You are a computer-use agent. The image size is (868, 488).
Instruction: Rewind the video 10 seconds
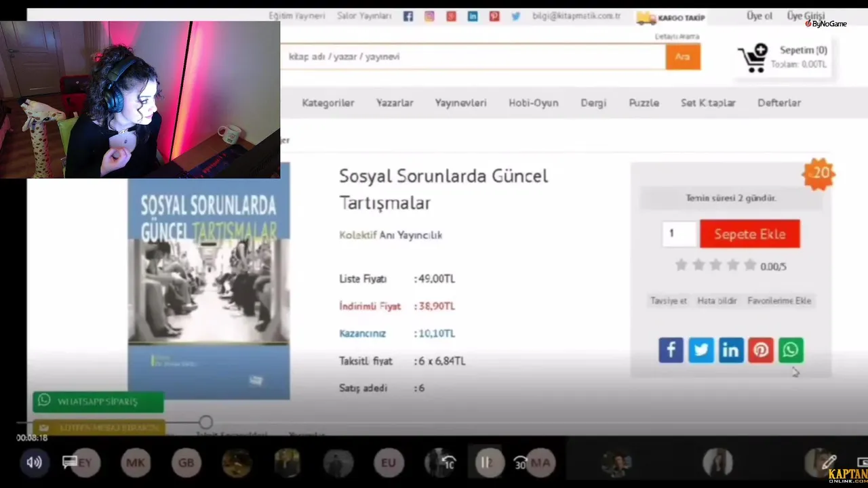[449, 463]
